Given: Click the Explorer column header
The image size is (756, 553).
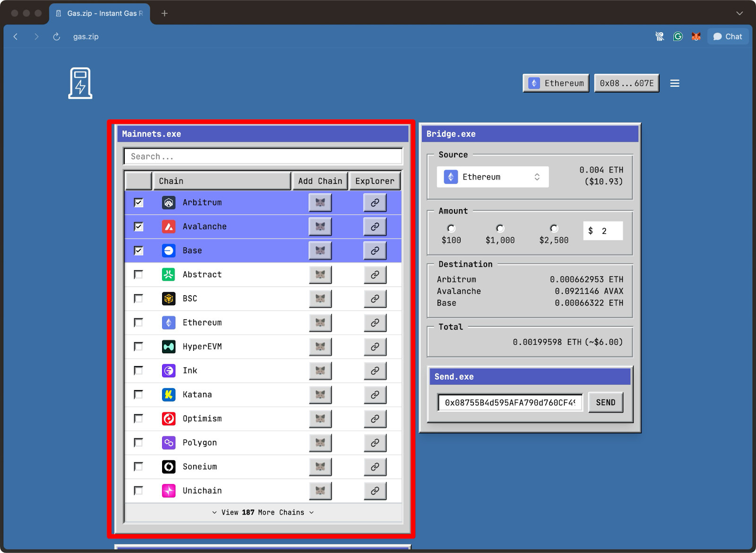Looking at the screenshot, I should [x=375, y=181].
